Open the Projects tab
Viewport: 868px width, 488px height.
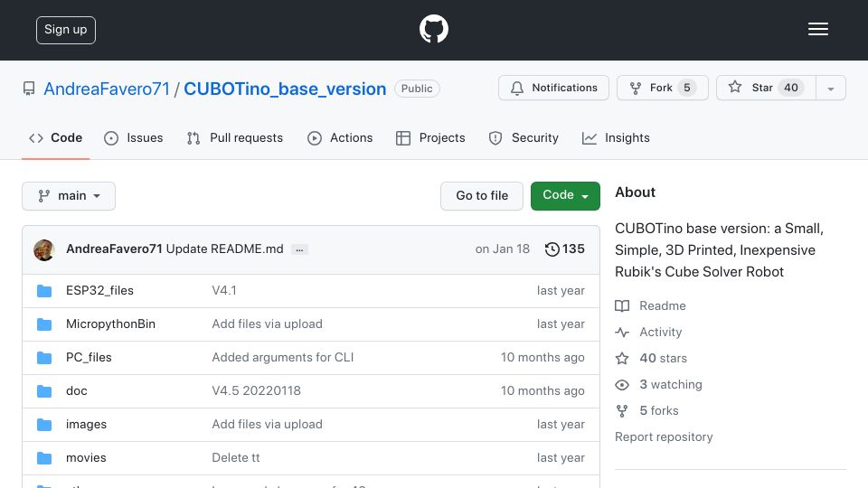click(430, 137)
